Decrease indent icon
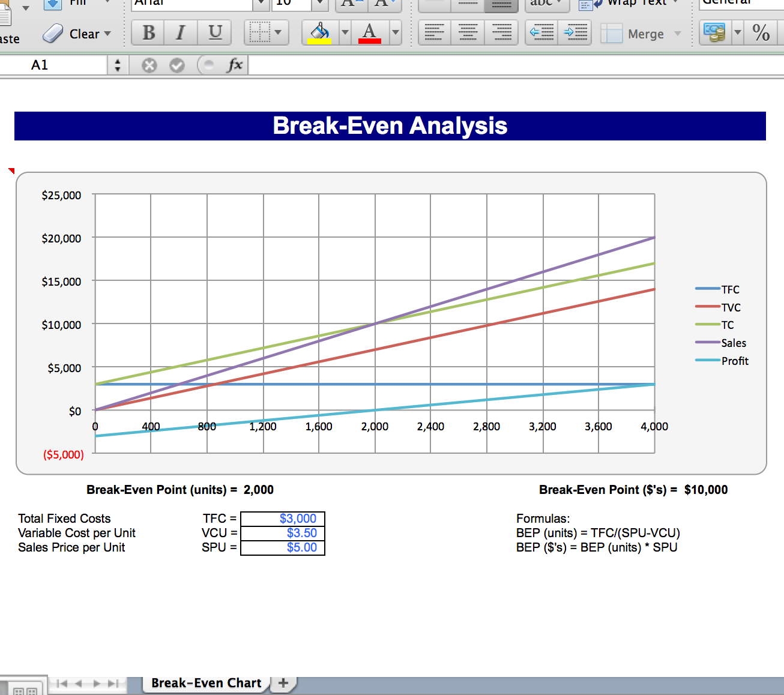The image size is (784, 695). pos(541,32)
